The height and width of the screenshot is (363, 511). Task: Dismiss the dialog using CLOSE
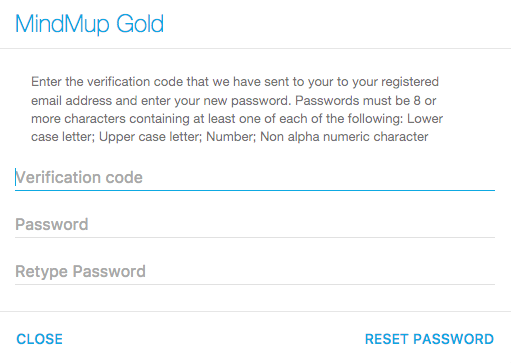pyautogui.click(x=40, y=339)
